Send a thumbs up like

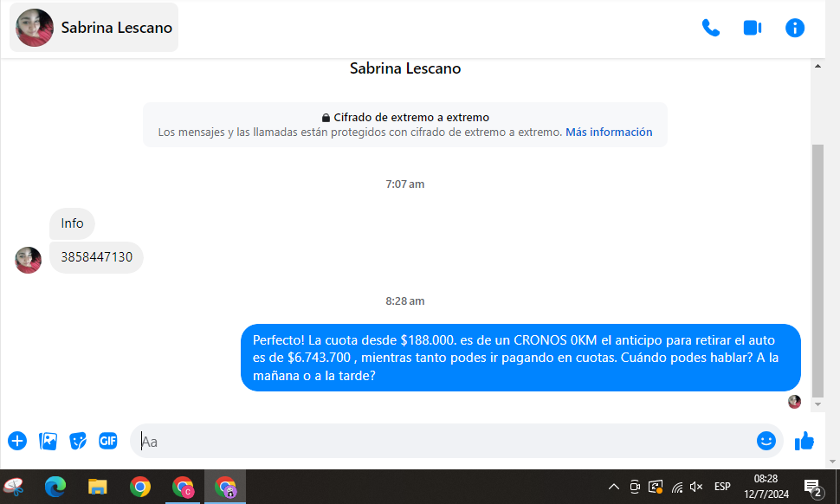coord(804,441)
